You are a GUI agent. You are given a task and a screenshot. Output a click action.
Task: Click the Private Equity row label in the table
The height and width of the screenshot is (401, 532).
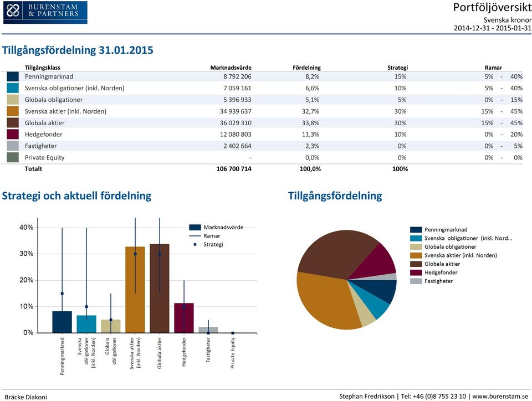pyautogui.click(x=44, y=158)
